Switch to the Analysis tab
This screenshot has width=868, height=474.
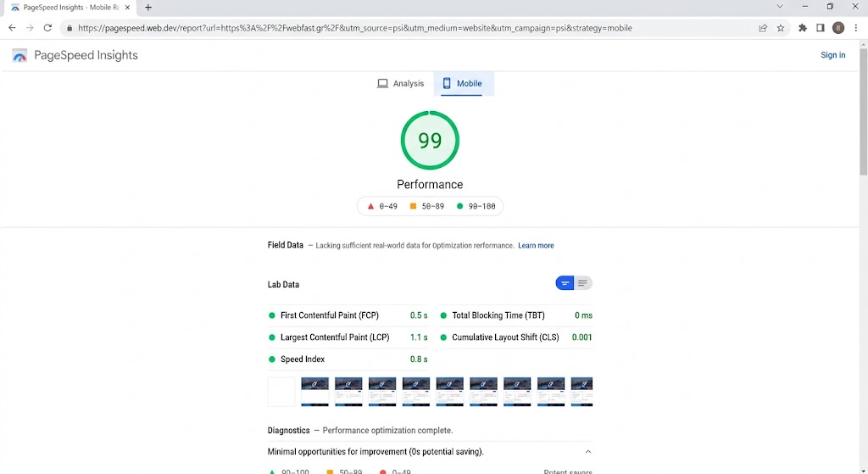point(401,84)
